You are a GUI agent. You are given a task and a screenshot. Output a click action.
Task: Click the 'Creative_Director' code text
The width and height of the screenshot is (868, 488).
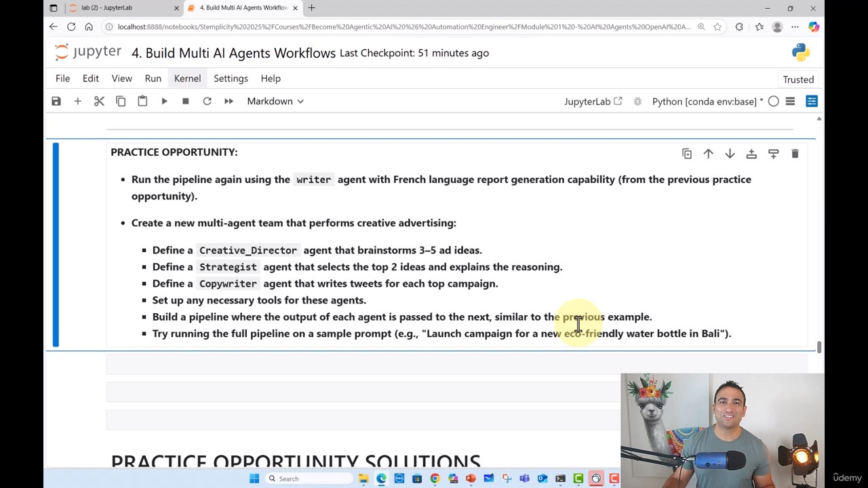248,250
